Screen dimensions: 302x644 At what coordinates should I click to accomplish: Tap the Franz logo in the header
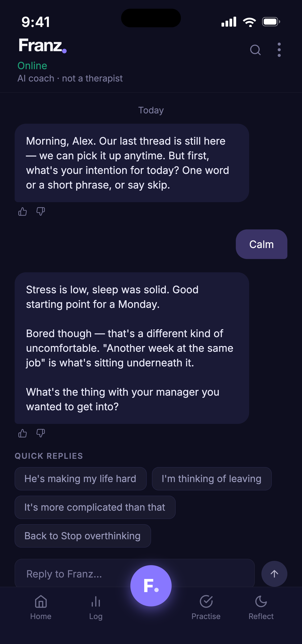point(43,46)
